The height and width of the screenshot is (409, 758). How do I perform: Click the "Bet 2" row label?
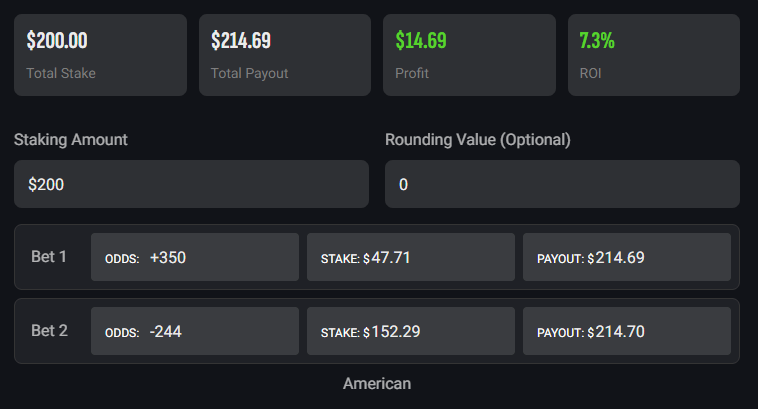click(49, 331)
